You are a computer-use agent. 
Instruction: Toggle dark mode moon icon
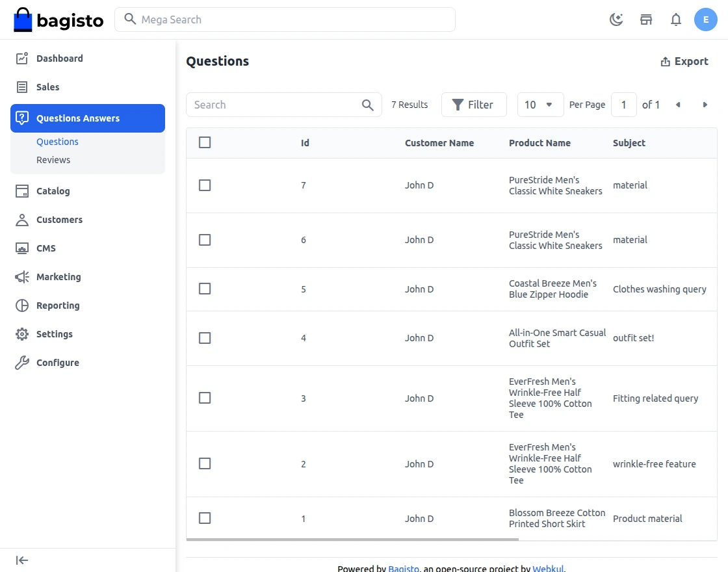tap(616, 19)
